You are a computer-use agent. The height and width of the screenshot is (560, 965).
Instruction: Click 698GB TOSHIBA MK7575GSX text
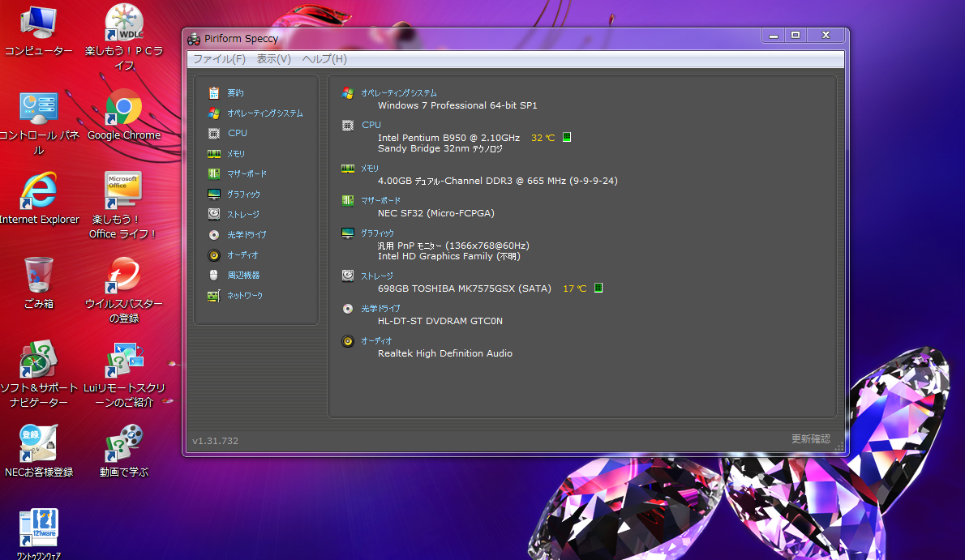pos(464,289)
